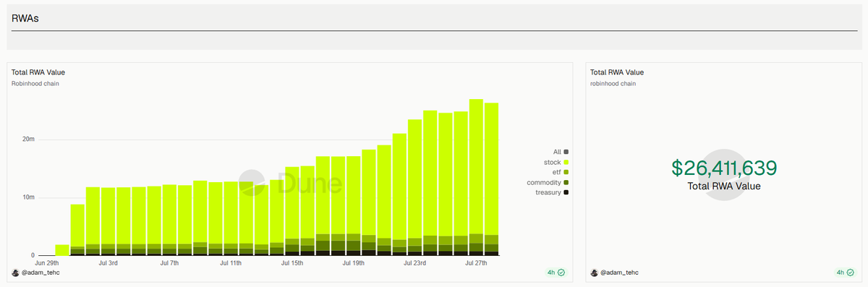Viewport: 868px width, 287px height.
Task: Toggle the stock series in the legend
Action: [556, 162]
